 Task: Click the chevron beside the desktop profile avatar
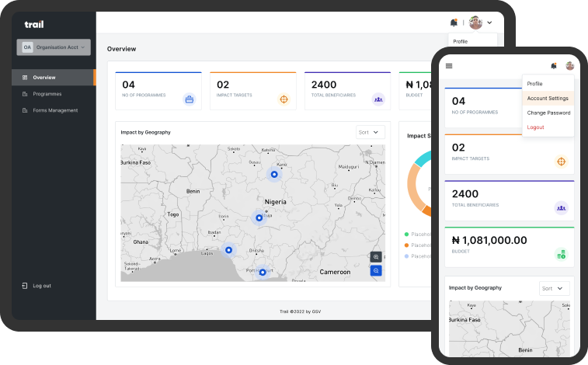click(489, 23)
